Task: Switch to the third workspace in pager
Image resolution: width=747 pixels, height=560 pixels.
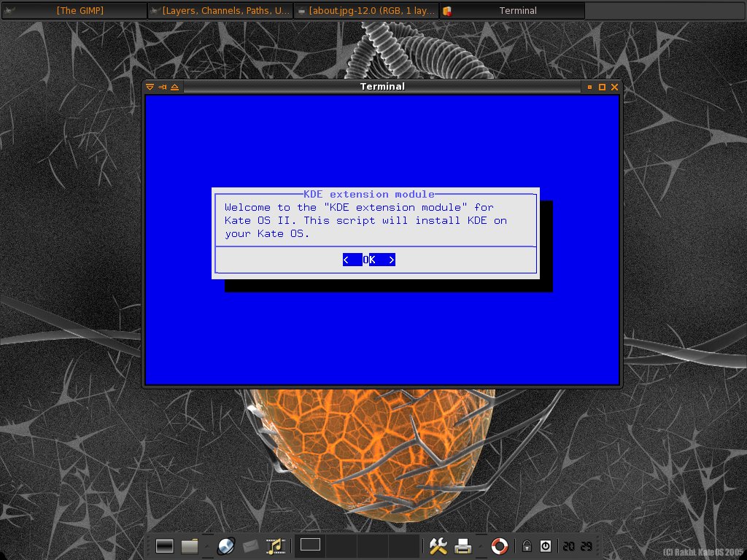Action: tap(373, 545)
